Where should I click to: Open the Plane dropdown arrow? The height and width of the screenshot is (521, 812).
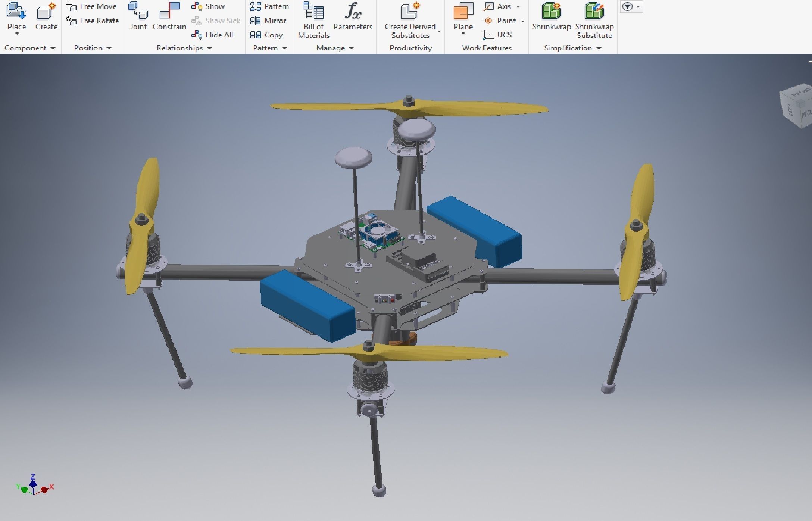point(463,34)
